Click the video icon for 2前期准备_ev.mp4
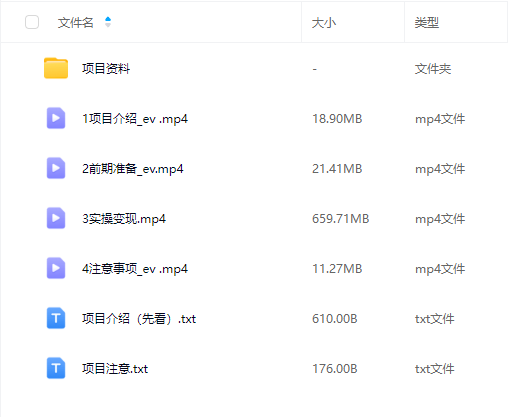Screen dimensions: 508x417 pos(56,168)
